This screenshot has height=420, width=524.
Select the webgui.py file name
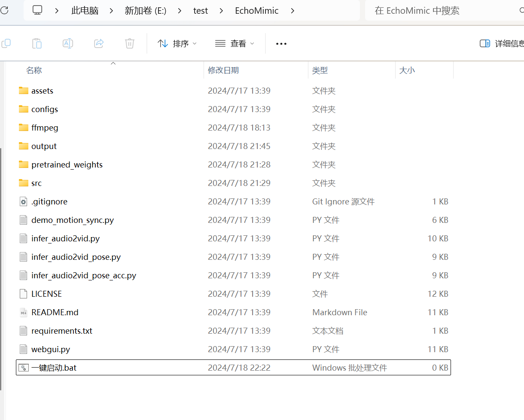click(x=51, y=349)
